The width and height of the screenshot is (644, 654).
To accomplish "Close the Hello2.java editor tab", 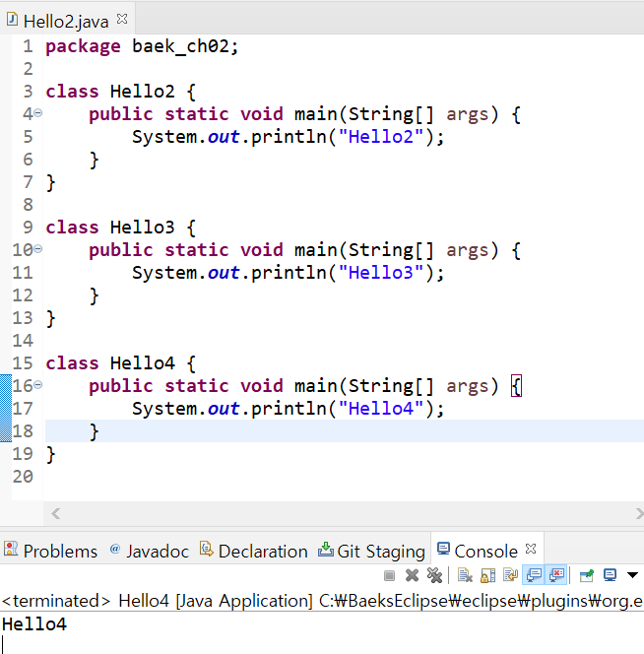I will pyautogui.click(x=122, y=19).
